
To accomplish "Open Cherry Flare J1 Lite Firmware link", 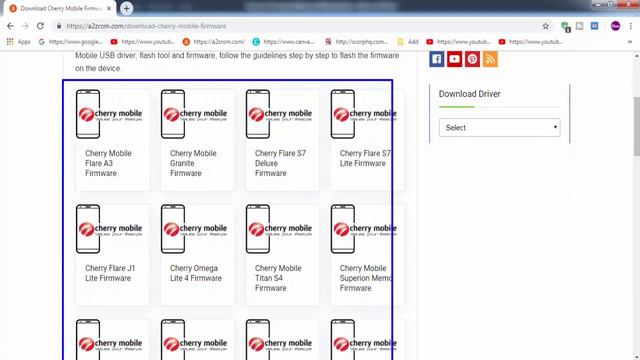I will click(x=110, y=273).
